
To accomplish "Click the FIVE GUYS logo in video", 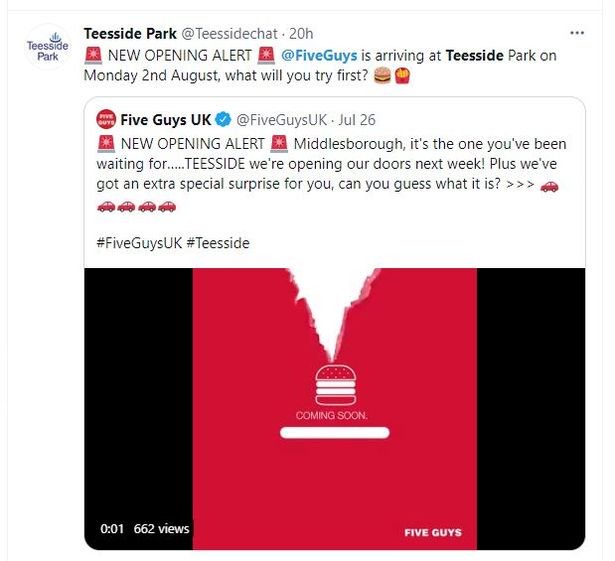I will [433, 532].
